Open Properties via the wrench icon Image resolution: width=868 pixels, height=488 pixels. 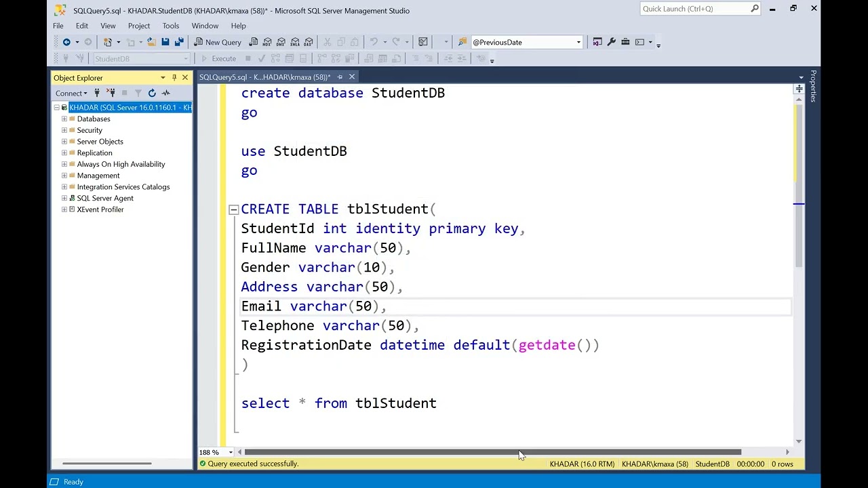pos(611,42)
